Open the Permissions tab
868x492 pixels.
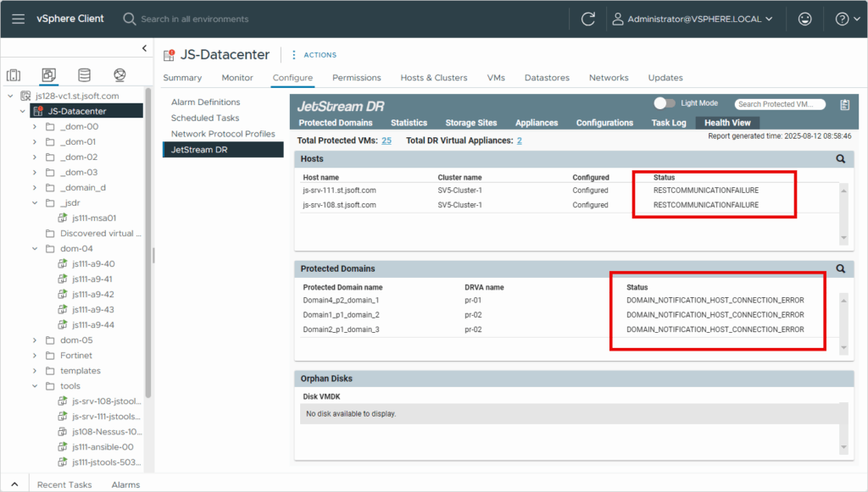[356, 78]
